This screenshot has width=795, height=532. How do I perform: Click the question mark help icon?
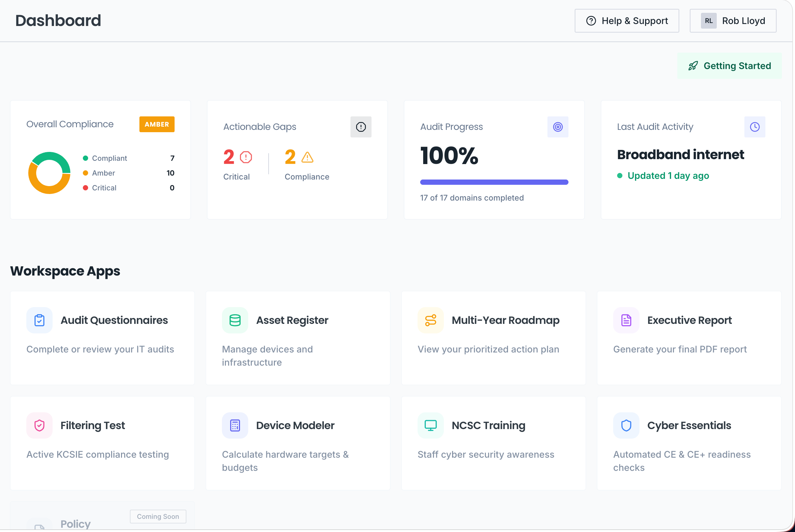tap(591, 21)
